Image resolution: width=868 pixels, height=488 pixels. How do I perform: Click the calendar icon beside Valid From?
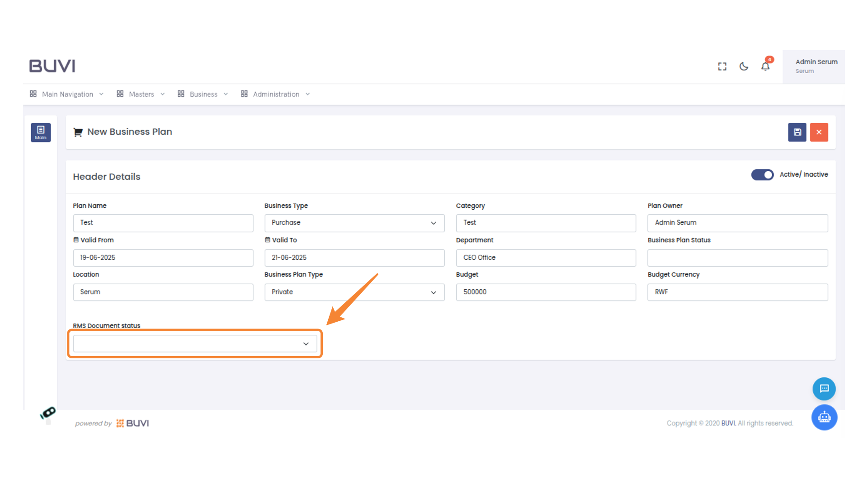click(x=76, y=240)
